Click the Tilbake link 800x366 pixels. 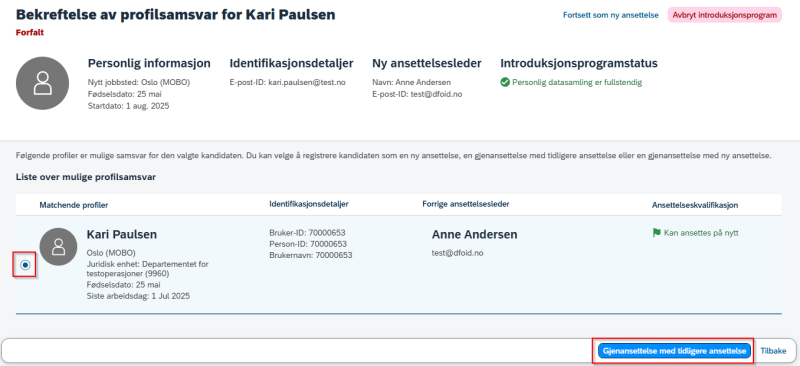[773, 351]
